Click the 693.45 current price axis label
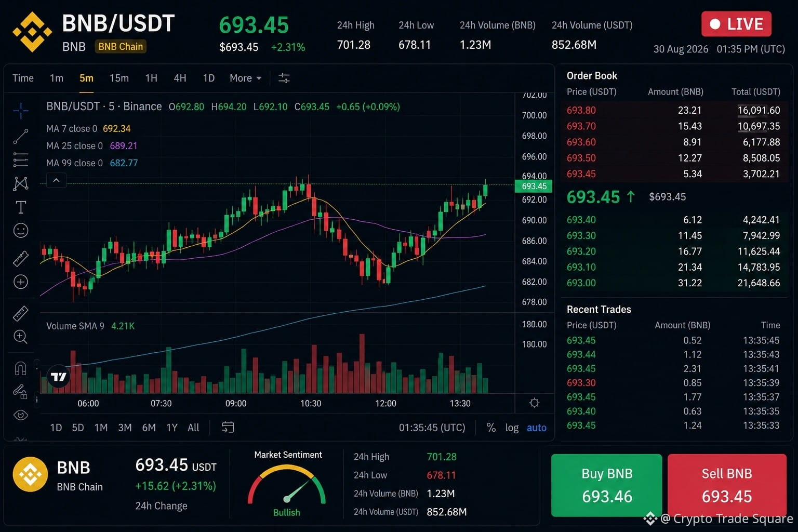 534,186
